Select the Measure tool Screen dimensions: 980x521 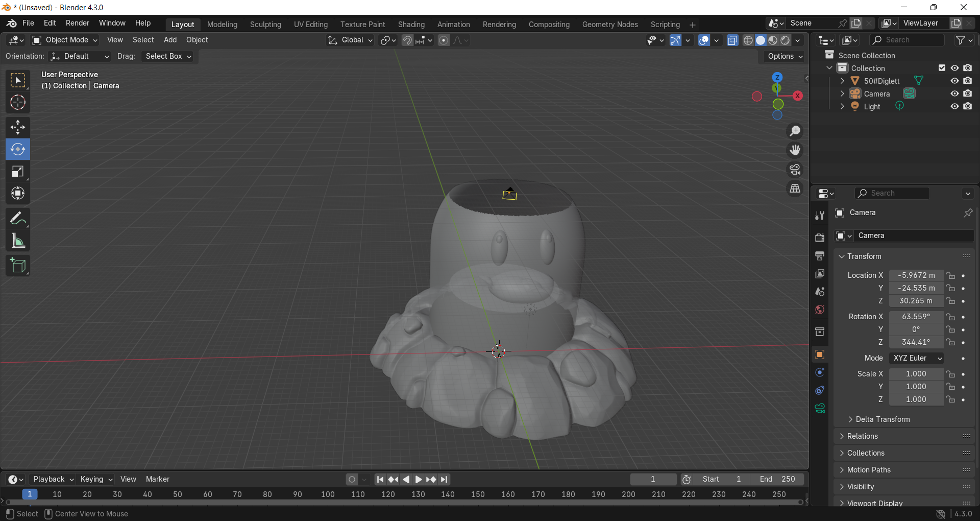coord(18,241)
